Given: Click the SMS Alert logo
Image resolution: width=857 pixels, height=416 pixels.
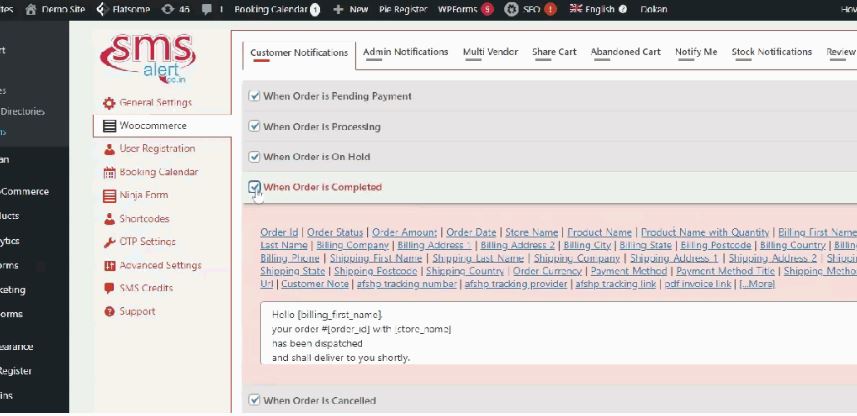Looking at the screenshot, I should click(148, 58).
